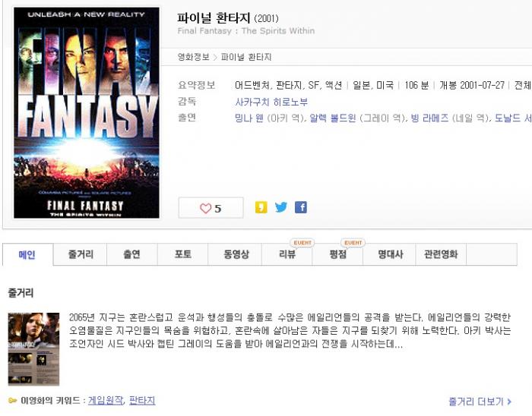Screen dimensions: 532x416
Task: Click the key icon beside 이영화의 키워드
Action: point(13,400)
